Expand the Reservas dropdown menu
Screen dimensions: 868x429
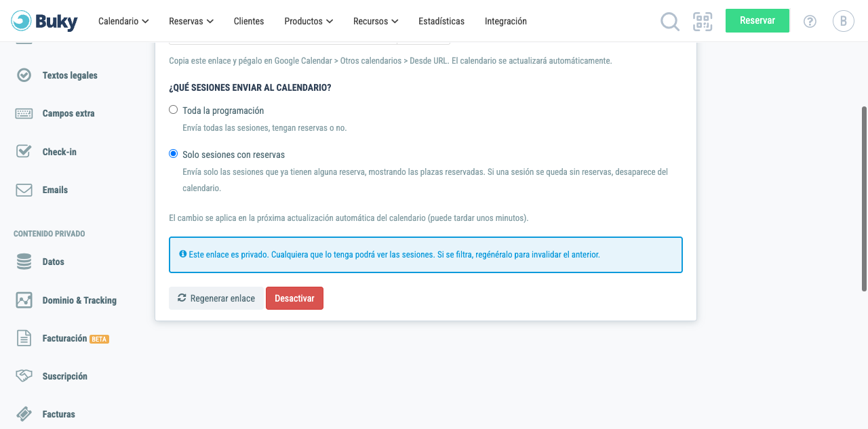tap(191, 21)
